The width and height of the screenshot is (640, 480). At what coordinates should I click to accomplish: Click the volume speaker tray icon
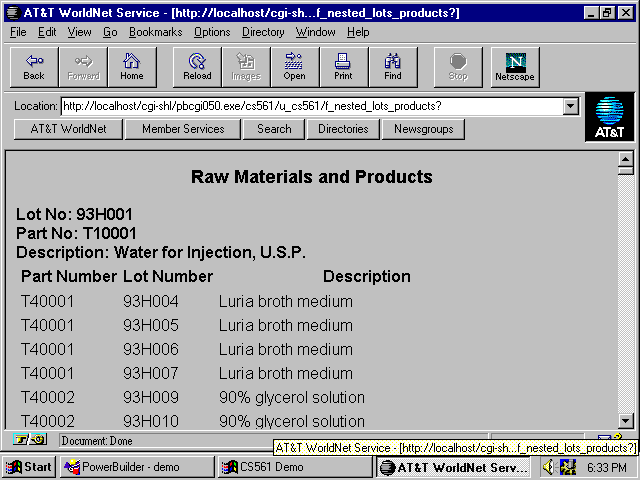coord(549,467)
